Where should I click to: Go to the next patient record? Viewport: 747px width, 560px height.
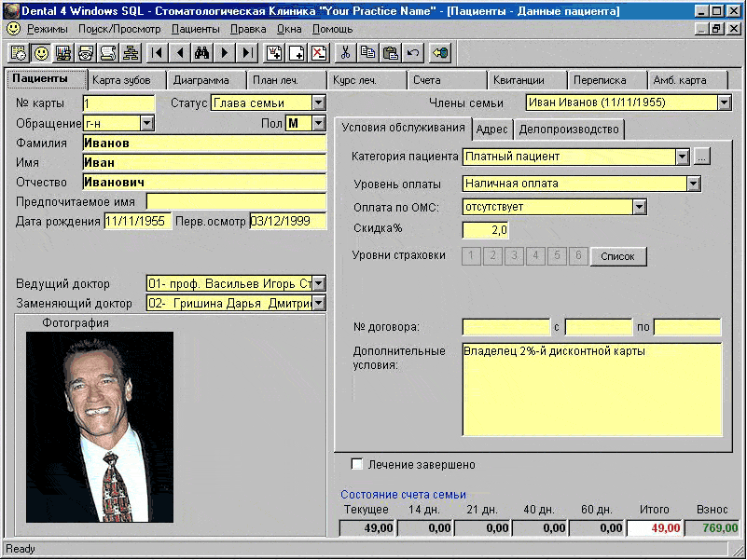224,52
